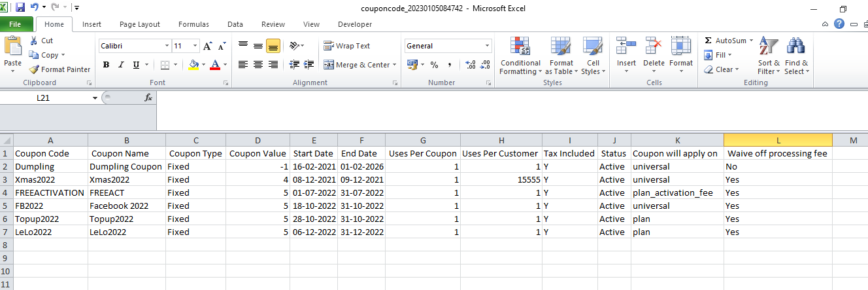Open the Formulas ribbon tab
Viewport: 868px width, 290px height.
[193, 24]
